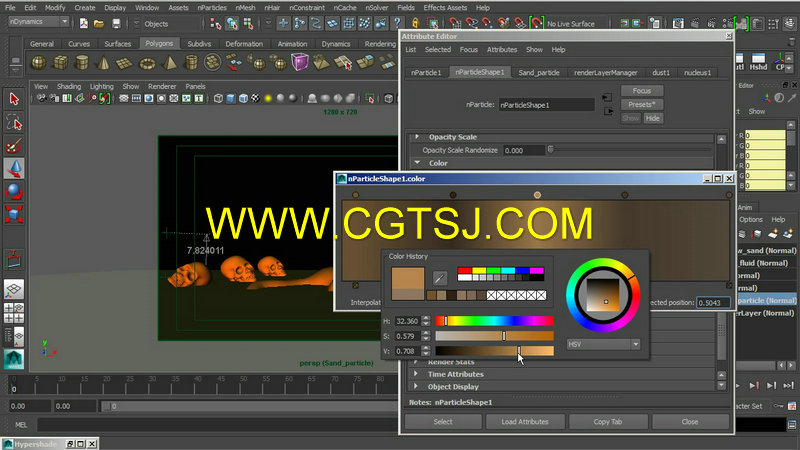The height and width of the screenshot is (450, 800).
Task: Create a polygon cone from shelf
Action: click(104, 63)
